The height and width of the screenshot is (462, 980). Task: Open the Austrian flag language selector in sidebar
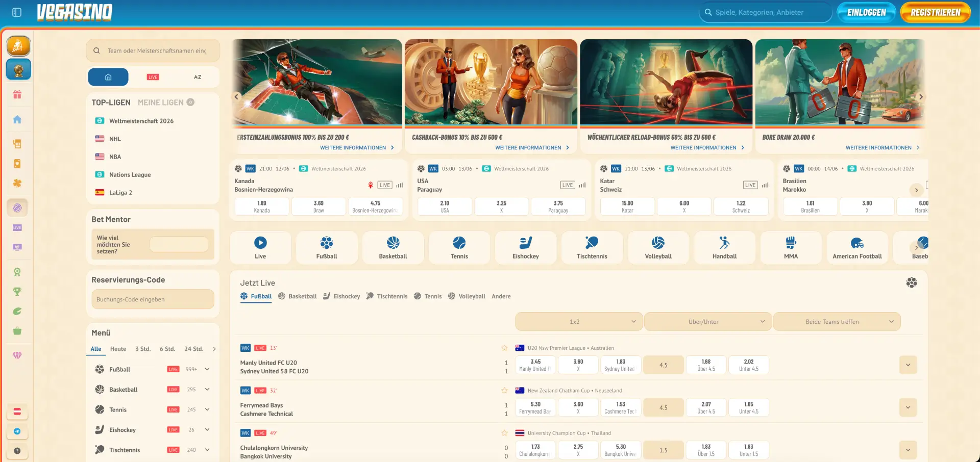tap(17, 412)
